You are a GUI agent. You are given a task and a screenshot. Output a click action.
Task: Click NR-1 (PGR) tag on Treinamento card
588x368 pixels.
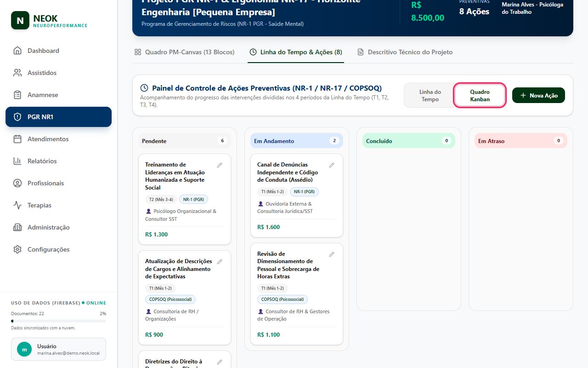pyautogui.click(x=194, y=199)
